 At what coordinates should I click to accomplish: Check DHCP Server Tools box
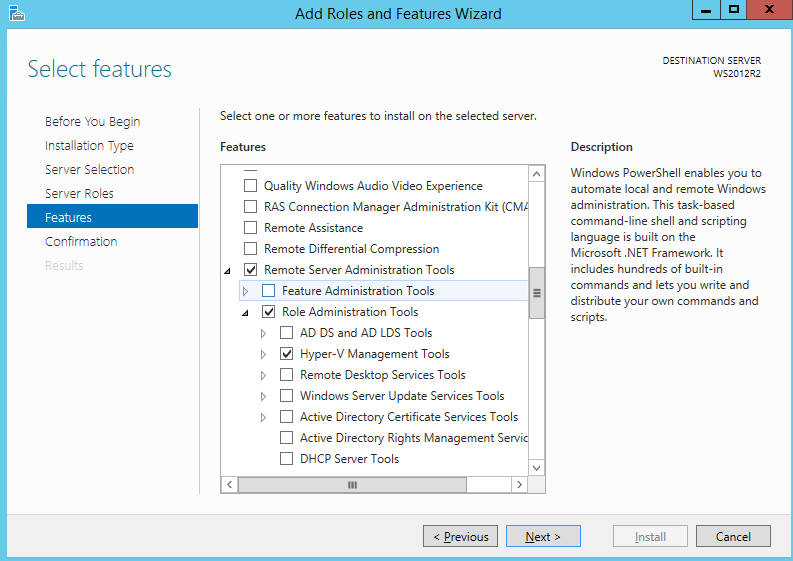pyautogui.click(x=286, y=458)
